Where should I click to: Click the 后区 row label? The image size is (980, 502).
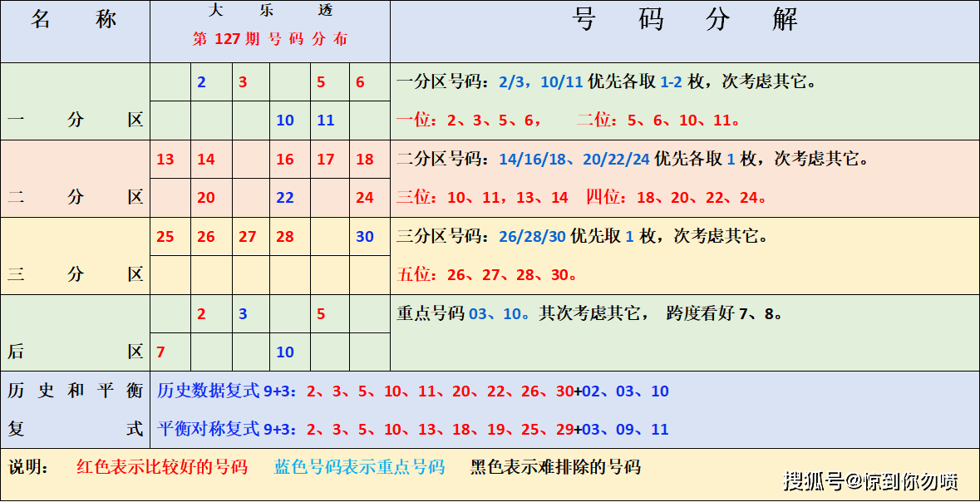click(75, 352)
